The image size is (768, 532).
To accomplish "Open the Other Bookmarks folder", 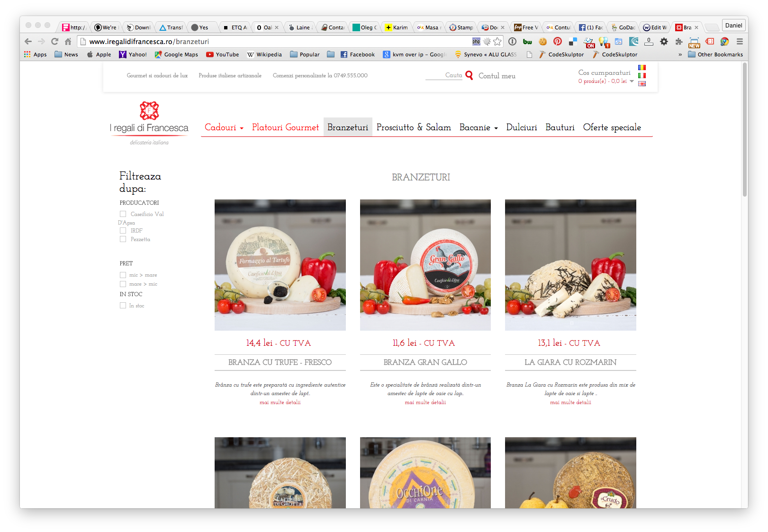I will point(715,54).
